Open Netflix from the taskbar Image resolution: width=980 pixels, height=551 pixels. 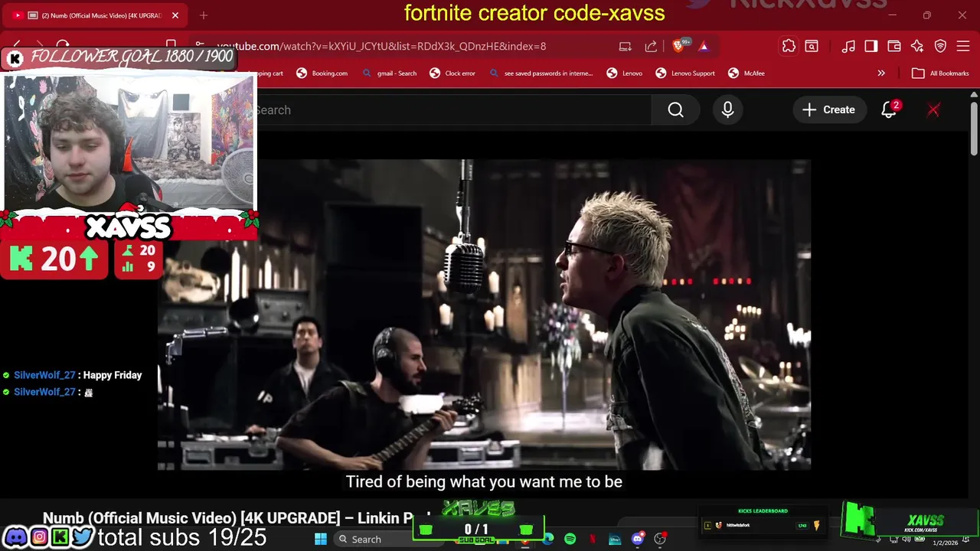point(593,539)
